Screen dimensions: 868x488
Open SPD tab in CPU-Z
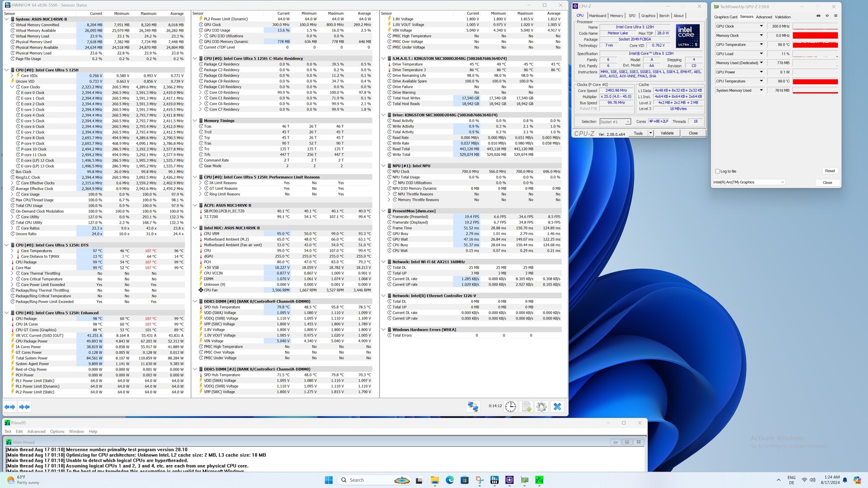pos(632,15)
